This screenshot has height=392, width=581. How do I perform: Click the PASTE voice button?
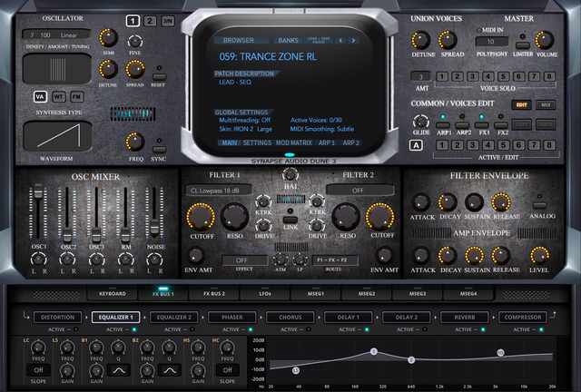[546, 124]
